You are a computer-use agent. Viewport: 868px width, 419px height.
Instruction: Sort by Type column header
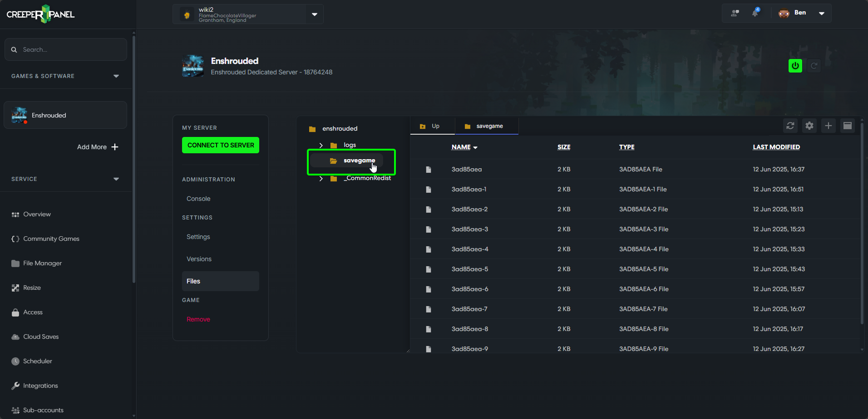(x=627, y=147)
